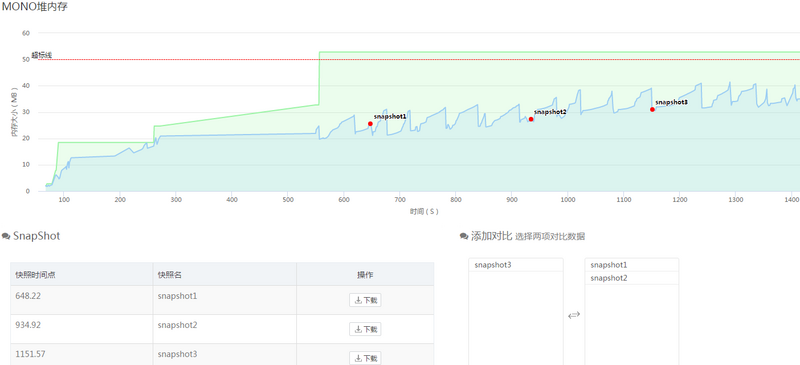Download snapshot1 via its 下载 button

[x=365, y=300]
